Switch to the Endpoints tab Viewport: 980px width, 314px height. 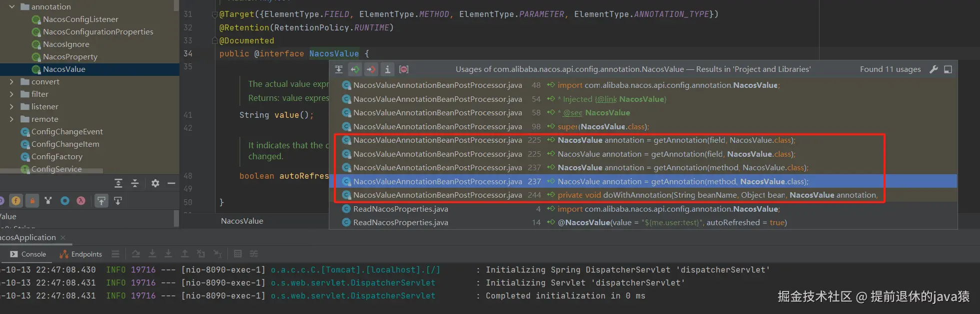[x=80, y=254]
